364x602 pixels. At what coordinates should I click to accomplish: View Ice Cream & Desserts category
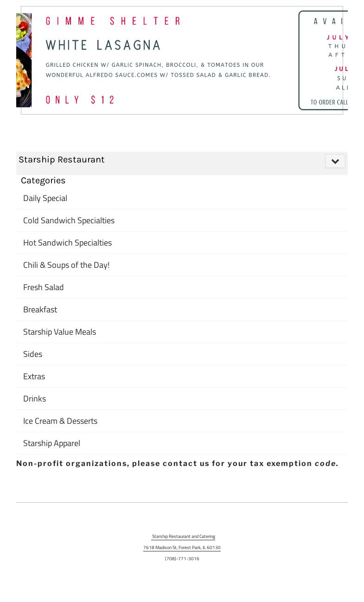[60, 421]
